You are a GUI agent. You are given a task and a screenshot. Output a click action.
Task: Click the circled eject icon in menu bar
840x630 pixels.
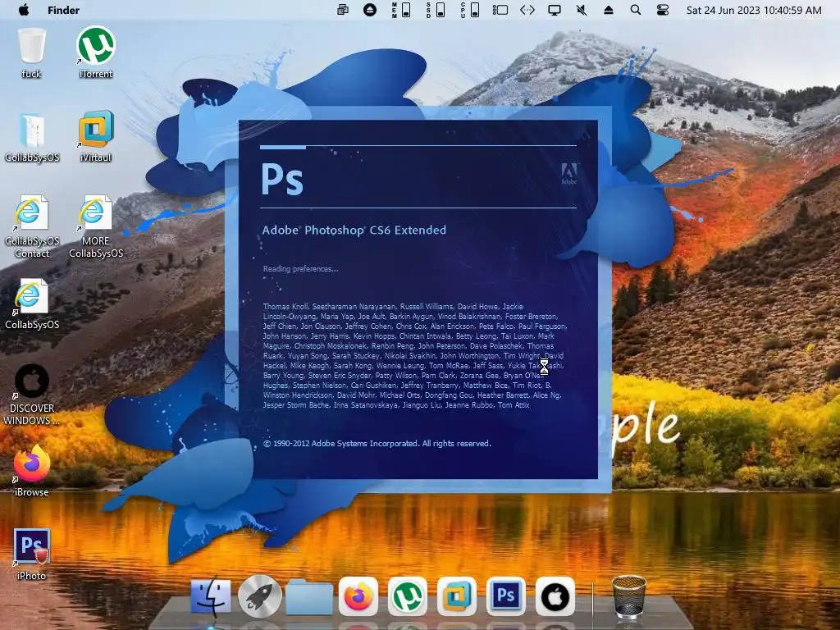pyautogui.click(x=370, y=10)
